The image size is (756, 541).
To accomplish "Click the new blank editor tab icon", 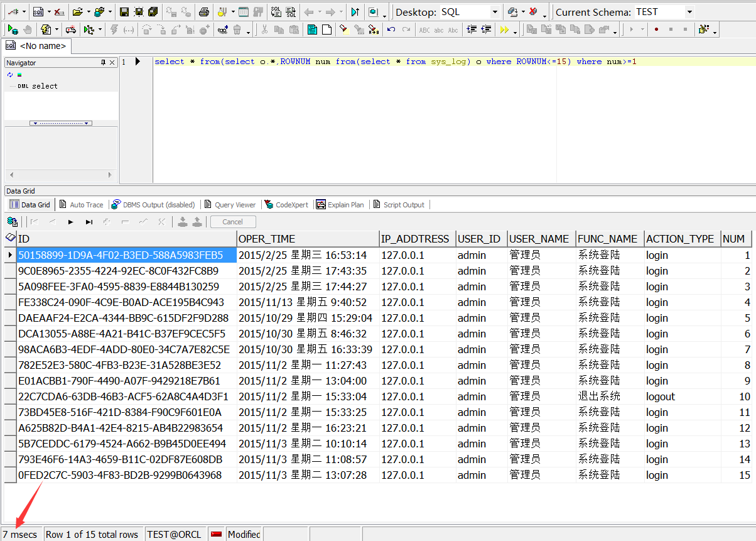I will (x=327, y=30).
